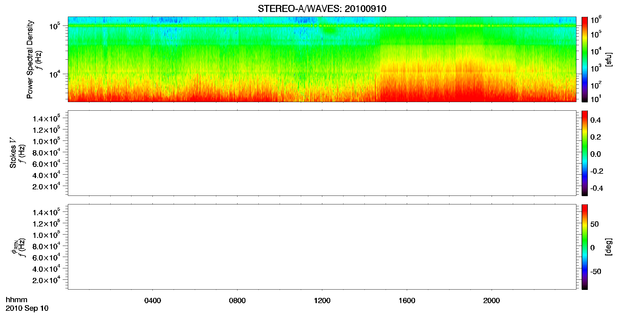This screenshot has height=332, width=644.
Task: Click the 0.4 tick on Stokes V colorbar
Action: 595,120
